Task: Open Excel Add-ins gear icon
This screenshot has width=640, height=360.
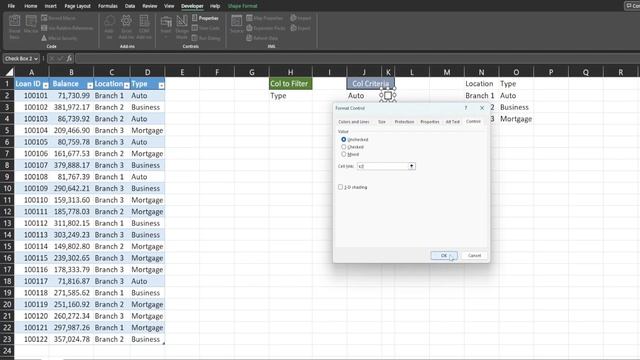Action: [127, 21]
